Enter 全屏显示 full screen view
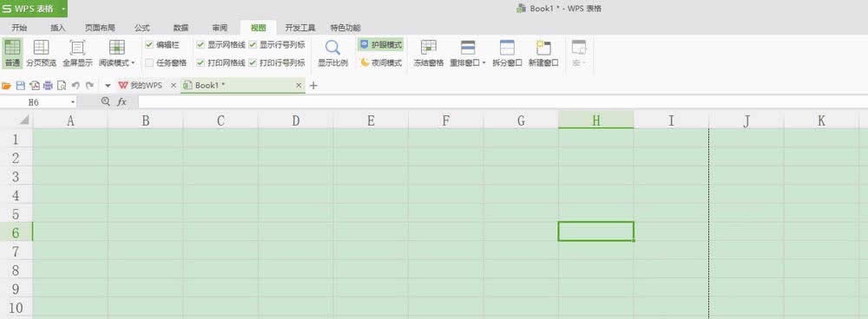The image size is (868, 319). (x=77, y=48)
